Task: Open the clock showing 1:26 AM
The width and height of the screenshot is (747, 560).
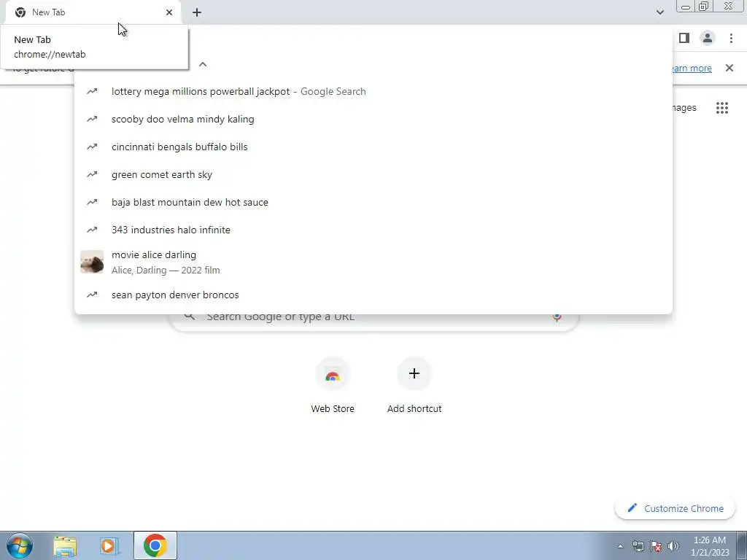Action: coord(710,546)
